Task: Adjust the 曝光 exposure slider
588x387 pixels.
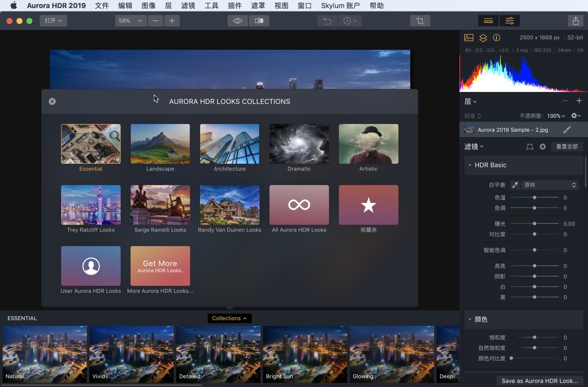Action: [534, 224]
